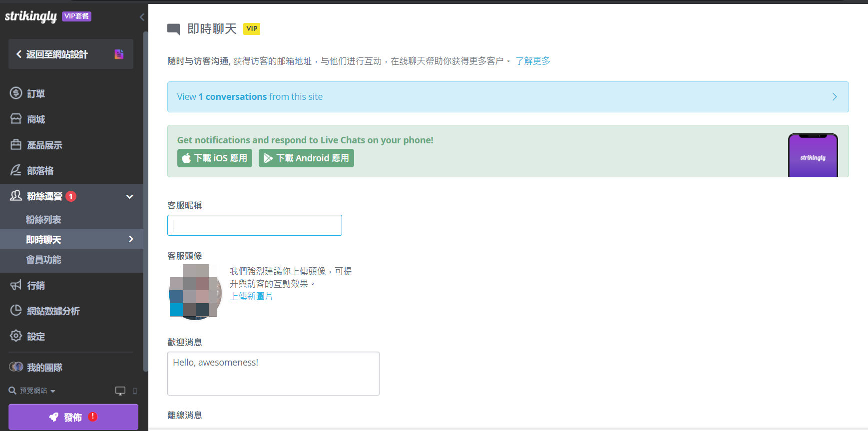Click the 產品展示 briefcase icon
The image size is (868, 431).
(16, 145)
